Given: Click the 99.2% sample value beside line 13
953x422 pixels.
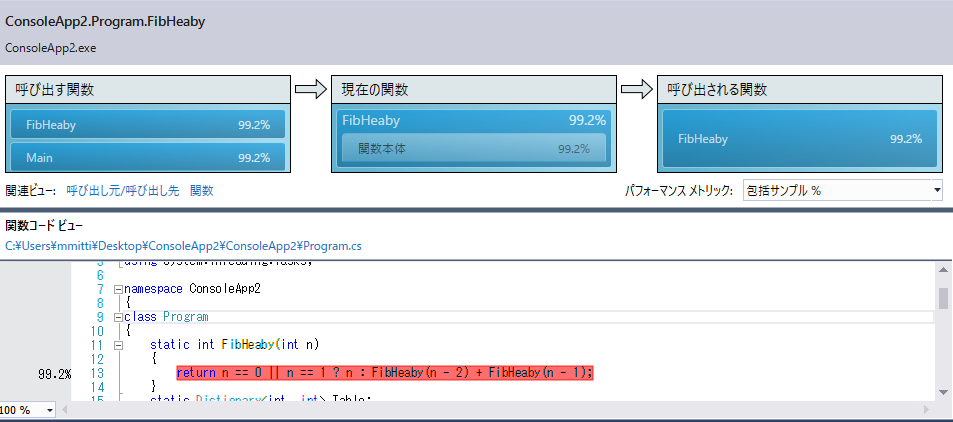Looking at the screenshot, I should [x=55, y=373].
